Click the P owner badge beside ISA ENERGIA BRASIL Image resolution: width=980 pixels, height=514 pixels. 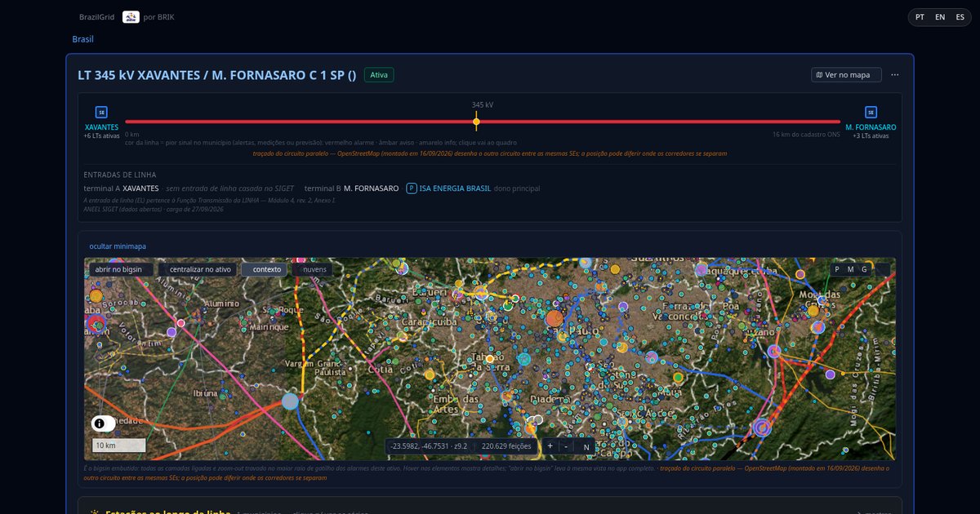(x=412, y=188)
